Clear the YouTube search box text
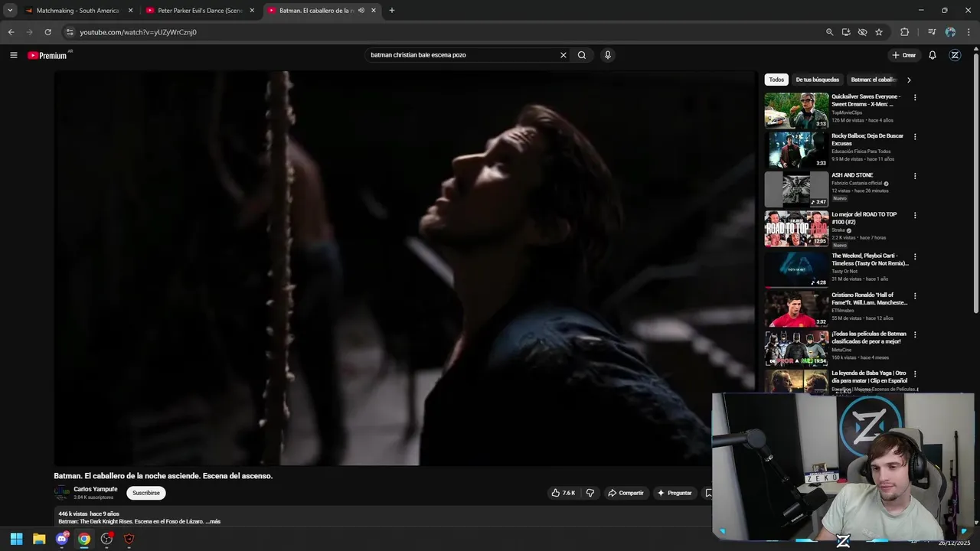 (x=563, y=55)
